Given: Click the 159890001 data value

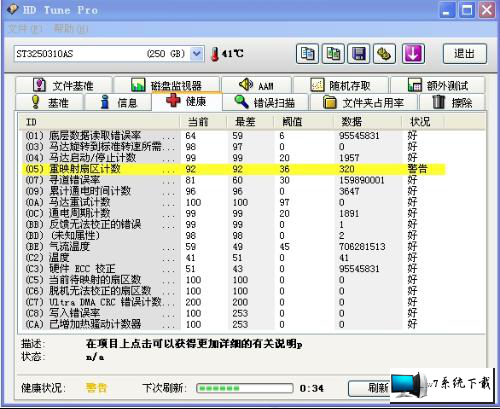Looking at the screenshot, I should [x=362, y=180].
